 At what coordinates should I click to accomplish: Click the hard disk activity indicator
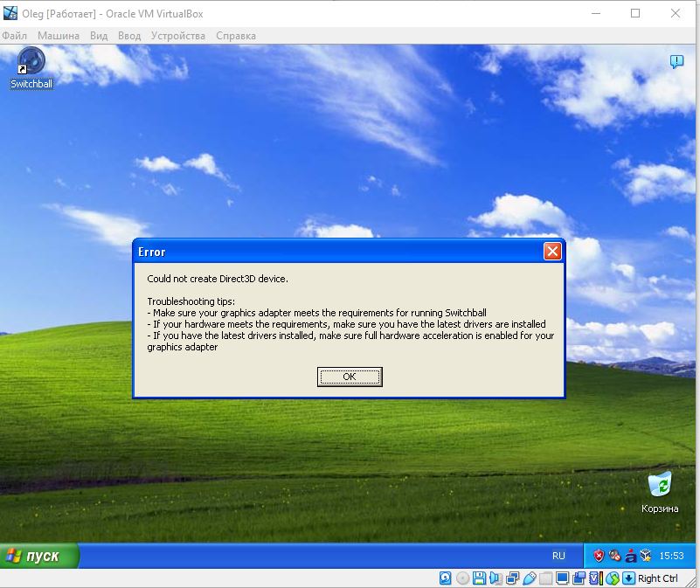[445, 578]
